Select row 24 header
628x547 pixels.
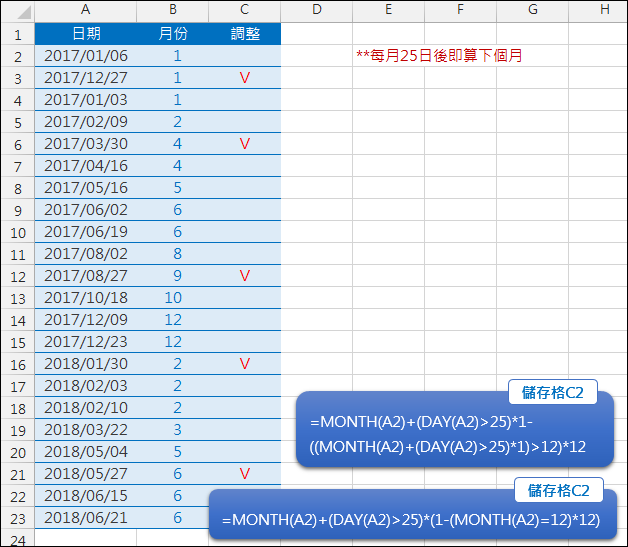(x=18, y=539)
